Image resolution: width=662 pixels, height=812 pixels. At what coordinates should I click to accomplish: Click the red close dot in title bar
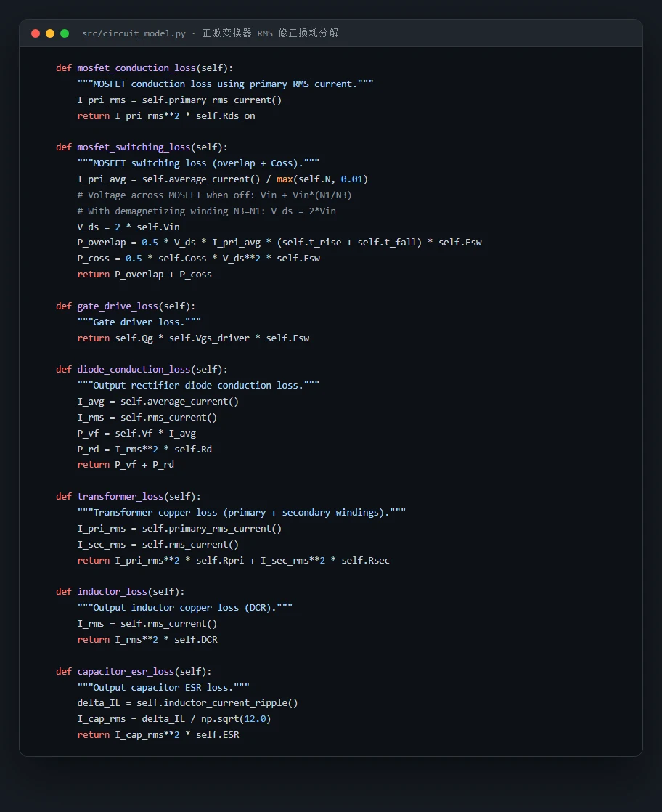point(36,33)
